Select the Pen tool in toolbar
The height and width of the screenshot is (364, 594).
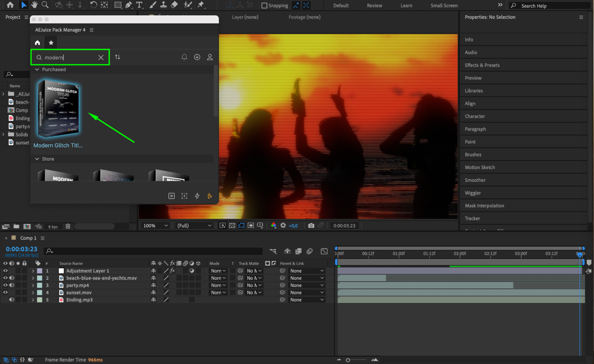coord(129,5)
